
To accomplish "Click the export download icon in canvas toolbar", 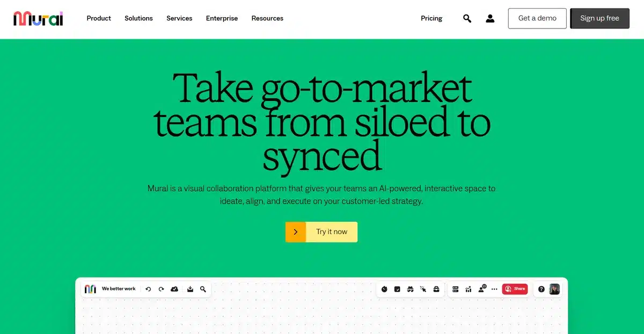I will point(190,289).
